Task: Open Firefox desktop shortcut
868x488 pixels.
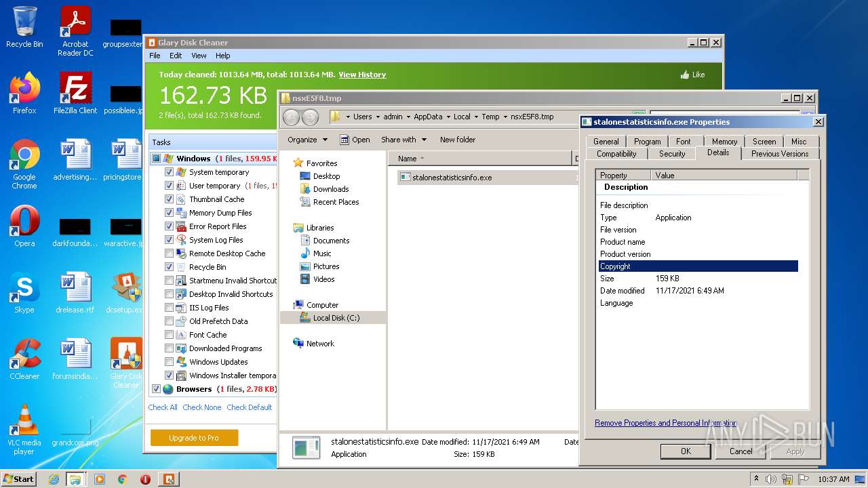Action: point(24,93)
